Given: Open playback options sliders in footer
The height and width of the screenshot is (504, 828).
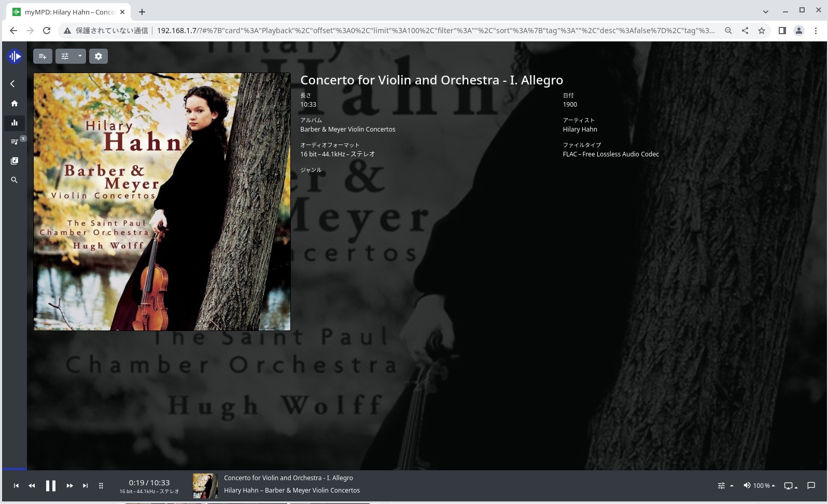Looking at the screenshot, I should [725, 486].
